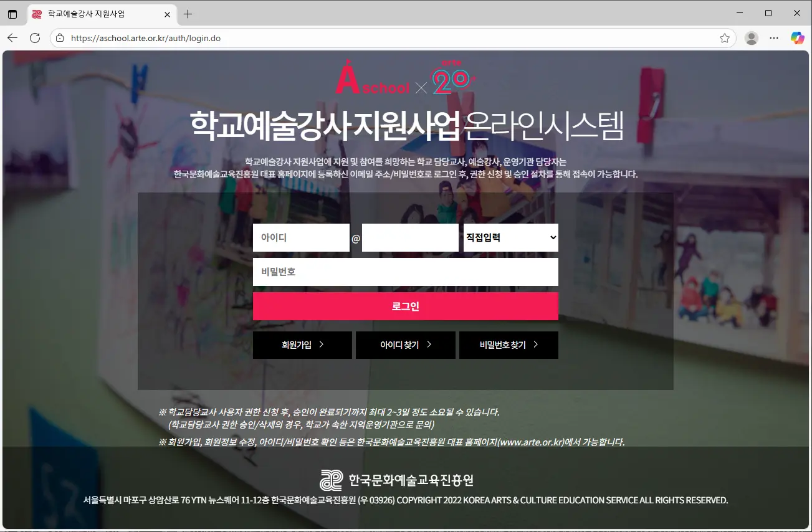Click the browser profile avatar icon
The width and height of the screenshot is (812, 532).
click(751, 37)
